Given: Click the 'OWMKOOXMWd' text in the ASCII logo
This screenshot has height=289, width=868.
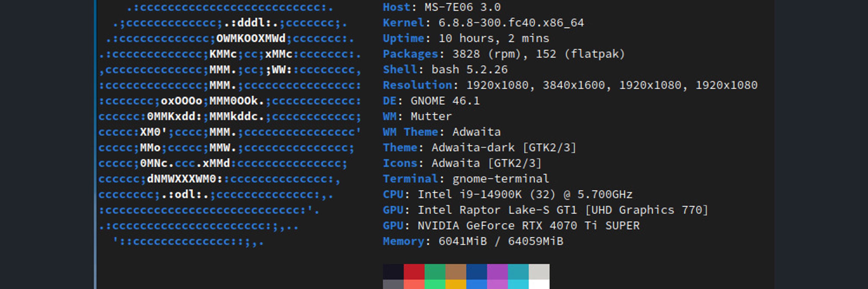Looking at the screenshot, I should [x=251, y=38].
